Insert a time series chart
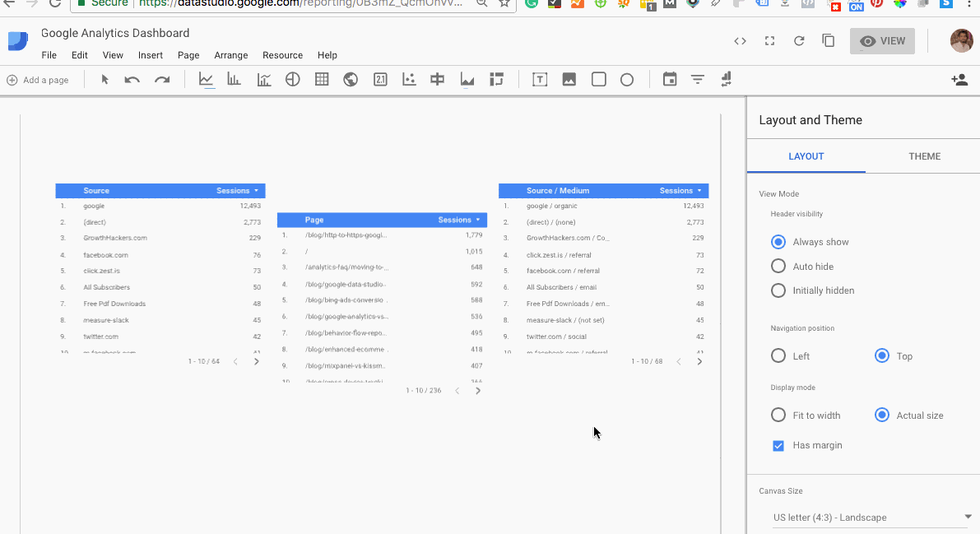The height and width of the screenshot is (534, 980). click(207, 79)
